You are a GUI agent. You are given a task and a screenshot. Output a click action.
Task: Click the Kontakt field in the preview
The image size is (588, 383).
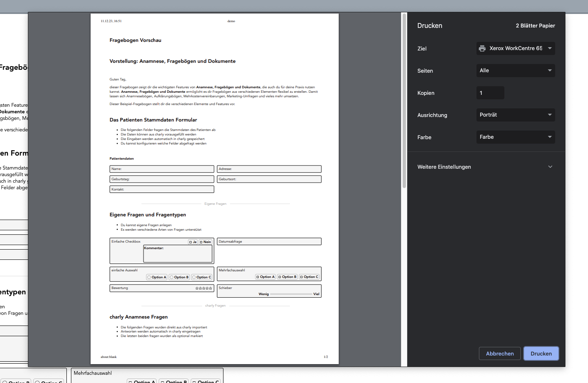point(162,189)
